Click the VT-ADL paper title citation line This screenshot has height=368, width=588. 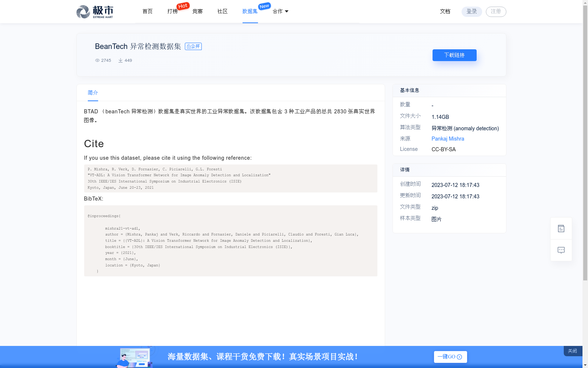tap(179, 175)
